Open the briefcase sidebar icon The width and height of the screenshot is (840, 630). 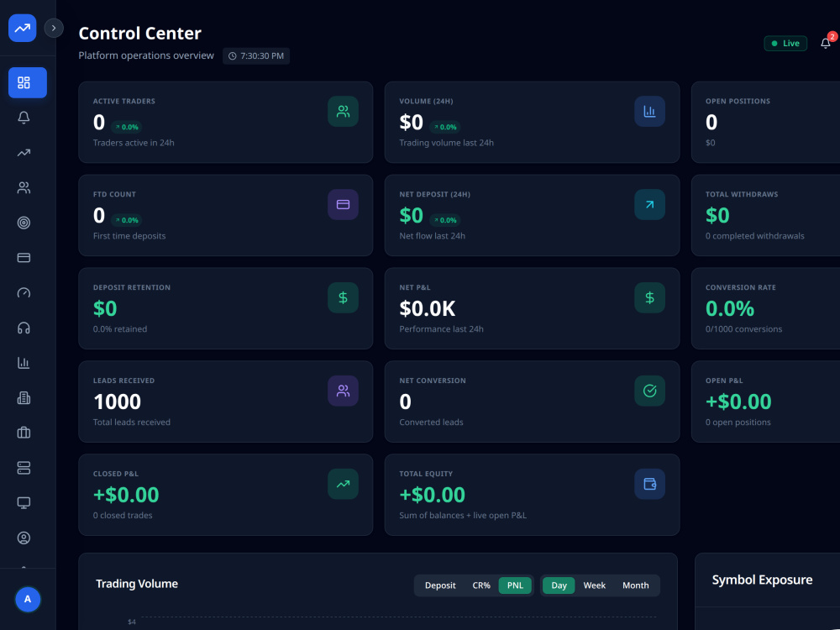(x=24, y=433)
